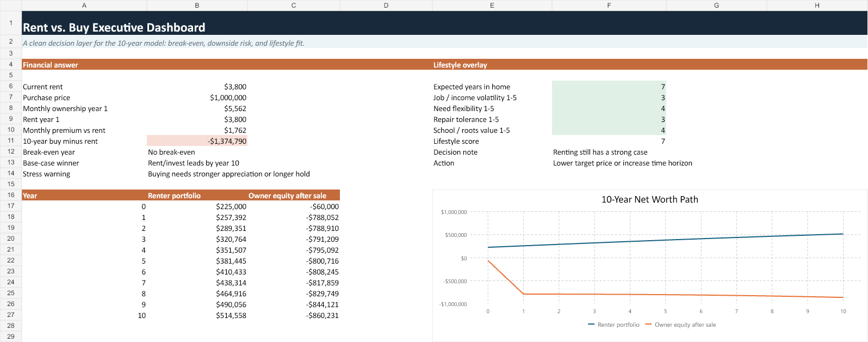Select column E header
868x342 pixels.
(x=492, y=5)
